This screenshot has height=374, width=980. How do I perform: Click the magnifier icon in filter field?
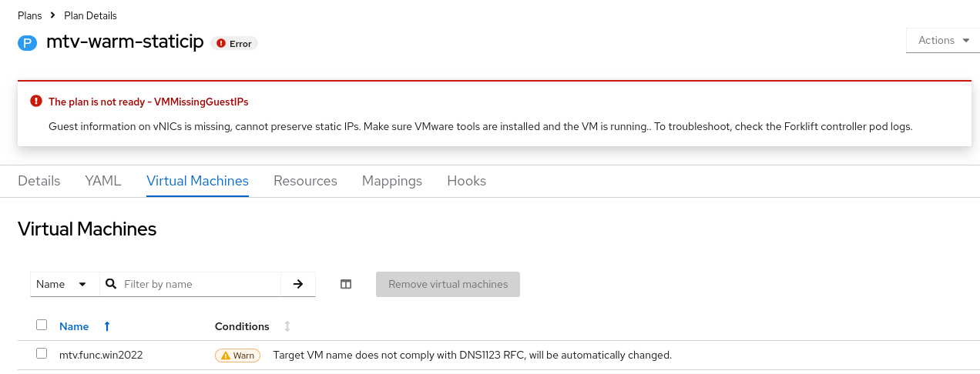tap(110, 284)
